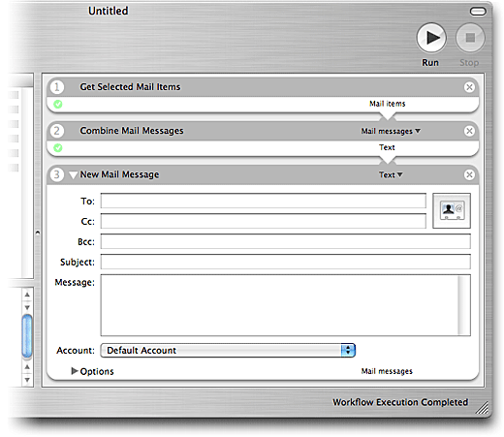Image resolution: width=504 pixels, height=437 pixels.
Task: Remove the Get Selected Mail Items action
Action: tap(469, 87)
